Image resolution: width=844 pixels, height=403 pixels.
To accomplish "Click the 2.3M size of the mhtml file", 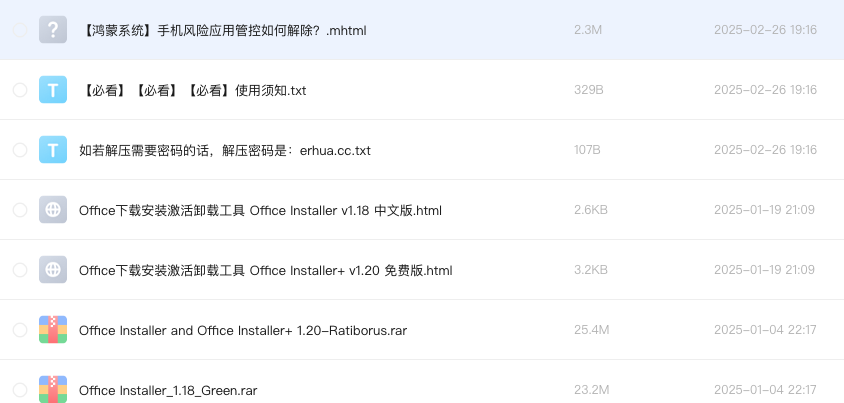I will [x=588, y=30].
